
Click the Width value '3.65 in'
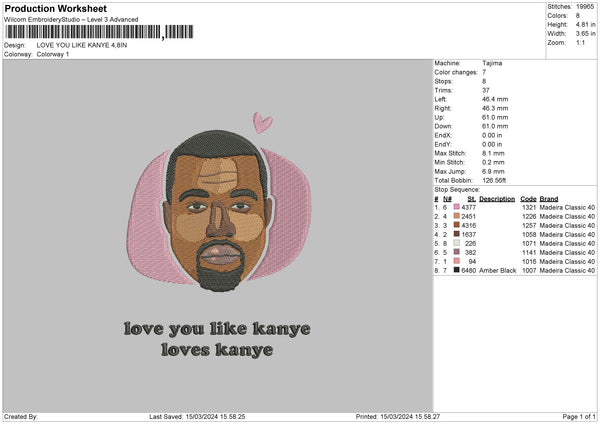click(x=586, y=34)
